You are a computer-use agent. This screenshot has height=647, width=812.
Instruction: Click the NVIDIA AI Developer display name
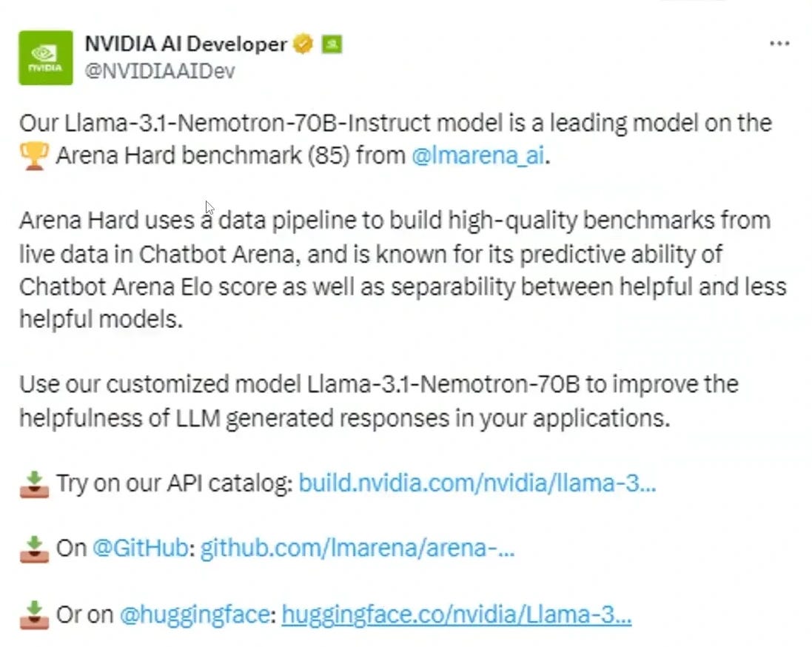186,44
